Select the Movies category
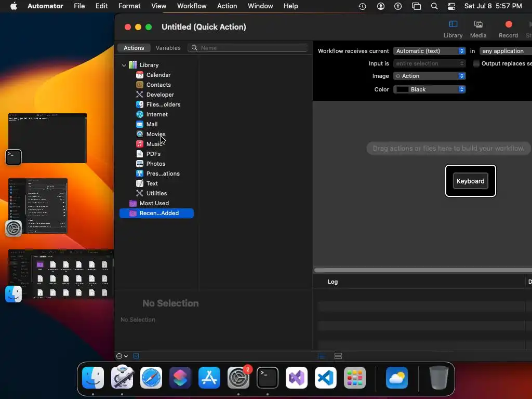This screenshot has height=399, width=532. pyautogui.click(x=156, y=134)
